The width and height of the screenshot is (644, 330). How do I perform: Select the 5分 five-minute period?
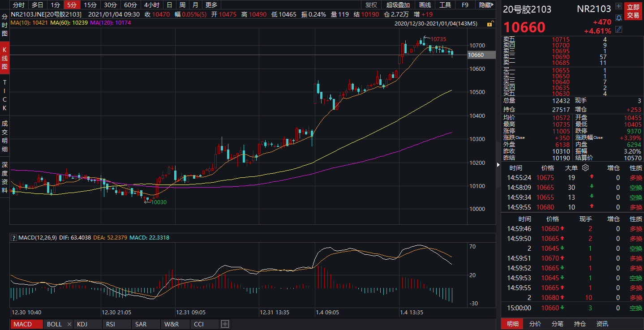(72, 5)
